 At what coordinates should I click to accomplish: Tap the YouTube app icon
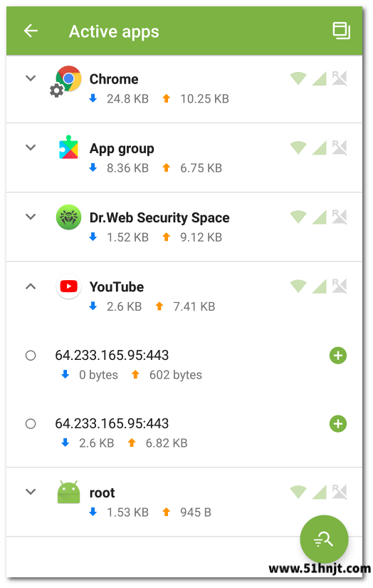click(x=68, y=287)
